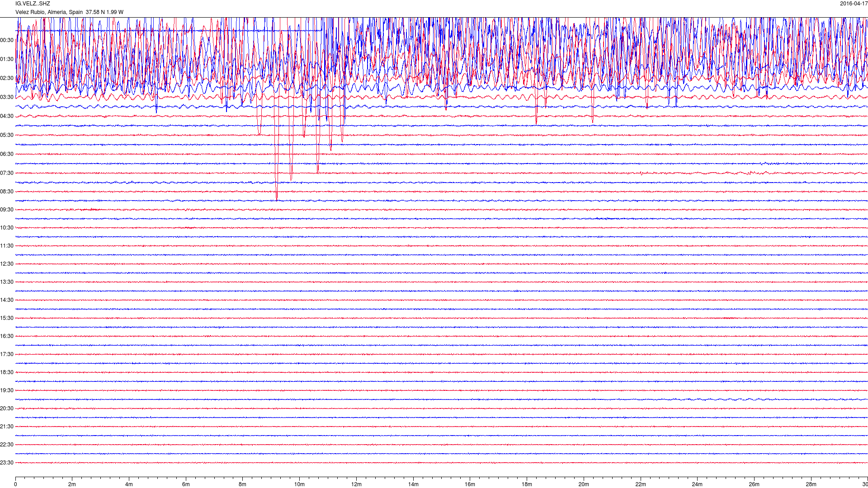Click the 26m axis tick label
The image size is (868, 488).
754,484
